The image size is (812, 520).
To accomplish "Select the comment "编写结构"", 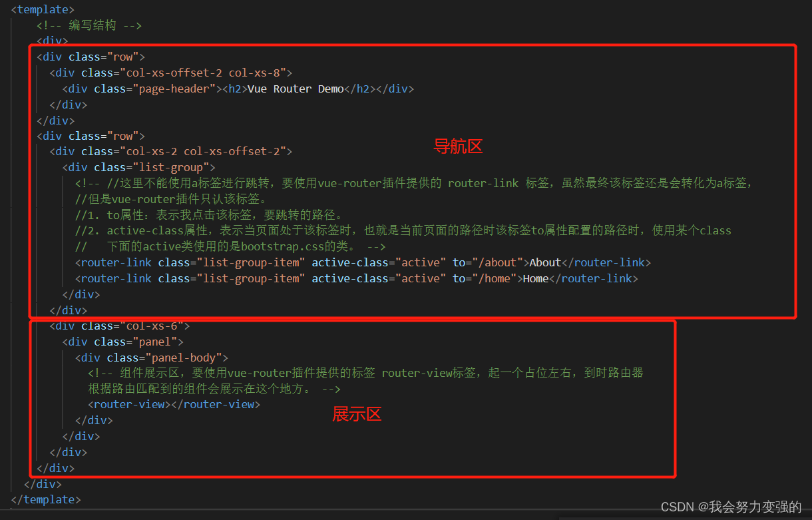I will point(93,25).
